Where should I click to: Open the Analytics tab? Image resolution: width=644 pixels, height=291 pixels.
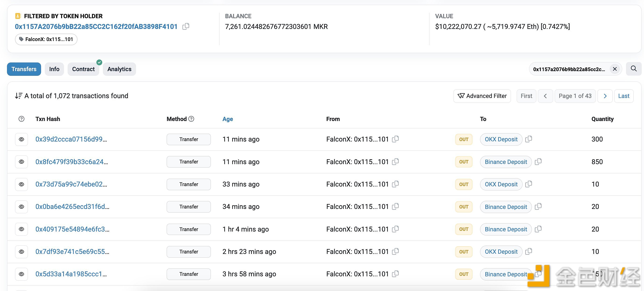coord(119,69)
